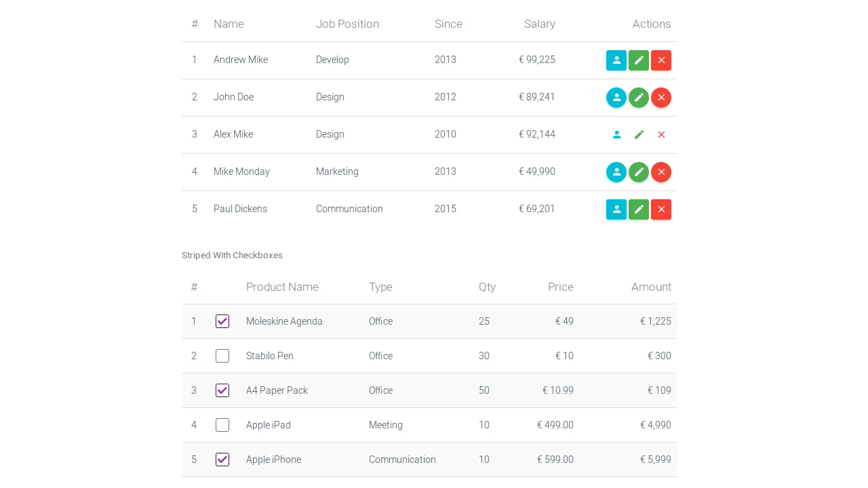Edit Andrew Mike's entry with the green pencil
This screenshot has height=488, width=868.
(638, 60)
